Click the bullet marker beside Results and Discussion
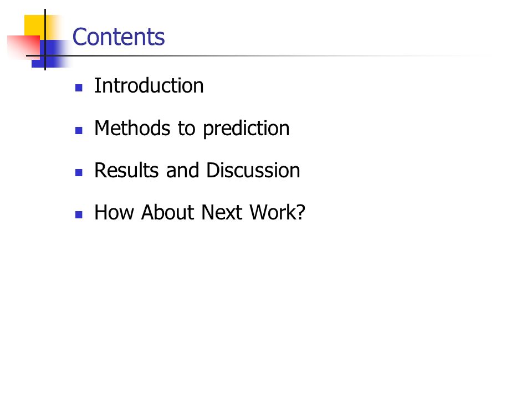The height and width of the screenshot is (399, 532). tap(79, 173)
